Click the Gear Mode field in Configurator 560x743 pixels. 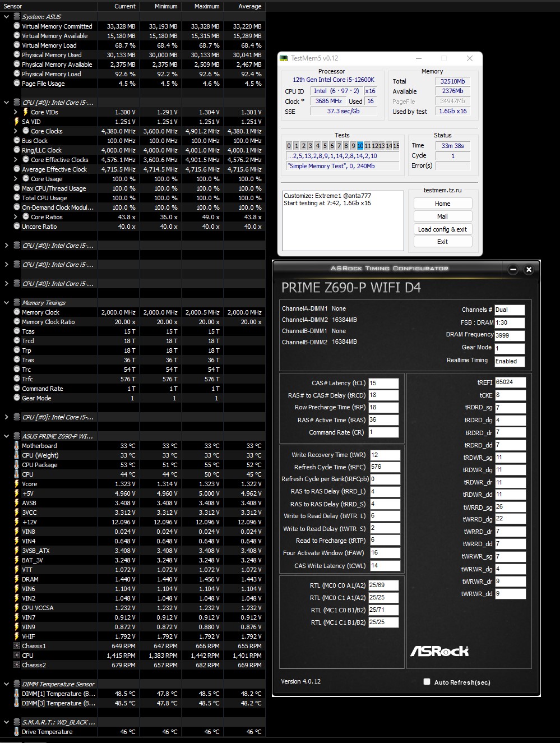click(x=510, y=348)
